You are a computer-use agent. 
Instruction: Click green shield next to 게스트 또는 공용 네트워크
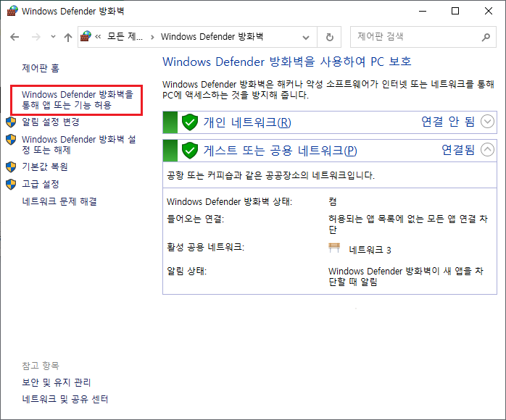[x=190, y=151]
